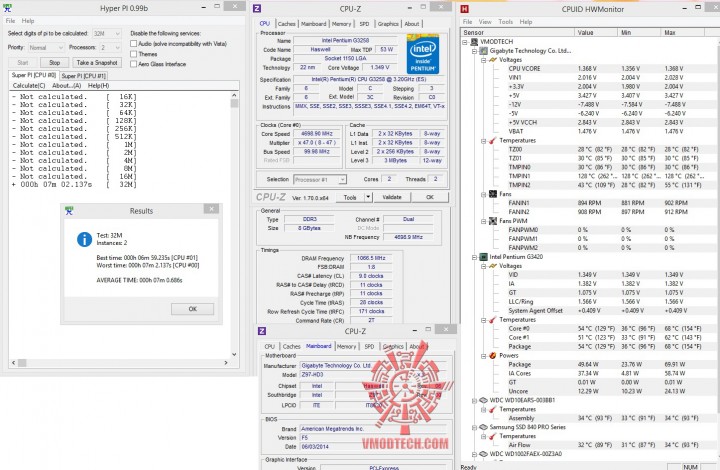Click the Intel Pentium logo in CPU-Z
Viewport: 720px width, 470px height.
[x=422, y=54]
